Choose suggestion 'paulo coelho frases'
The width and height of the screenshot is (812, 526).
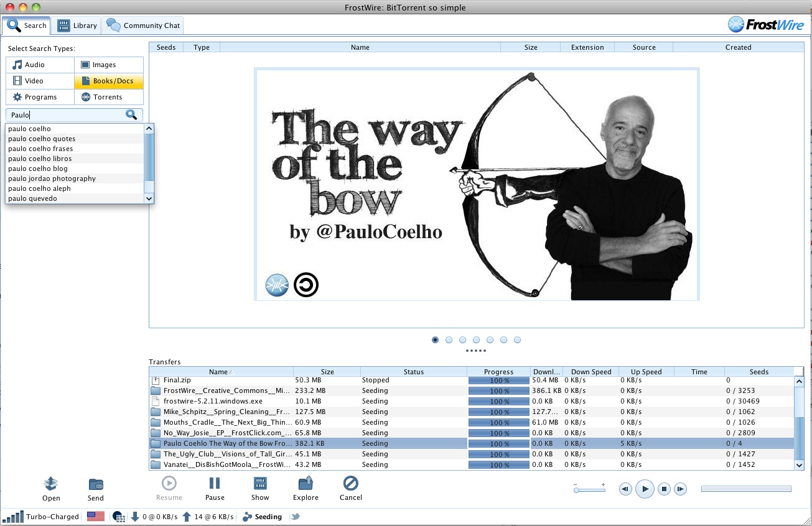pyautogui.click(x=75, y=149)
